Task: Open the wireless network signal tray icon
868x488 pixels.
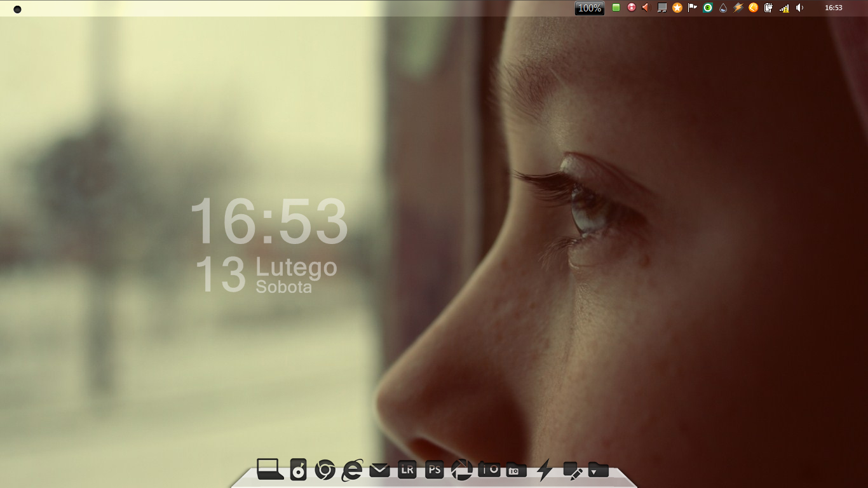Action: click(x=784, y=8)
